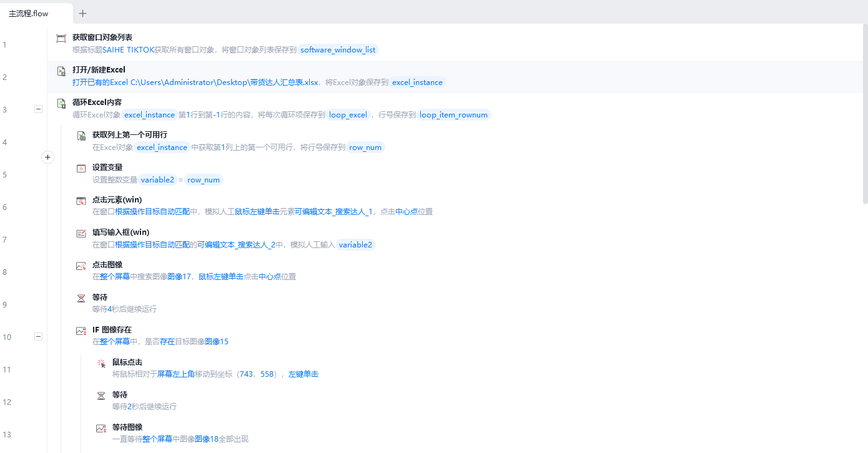Screen dimensions: 868x453
Task: Click the 点击元素(win) step icon
Action: [81, 201]
